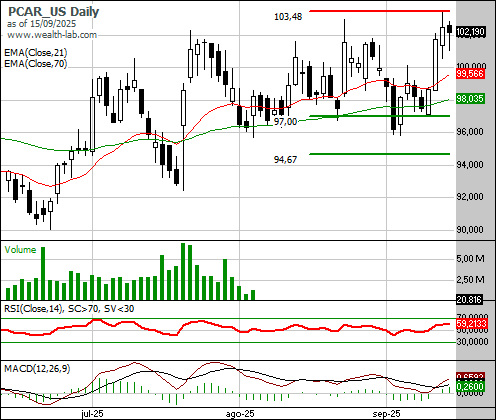The height and width of the screenshot is (420, 496).
Task: Click the jul-25 date axis label
Action: pos(92,414)
